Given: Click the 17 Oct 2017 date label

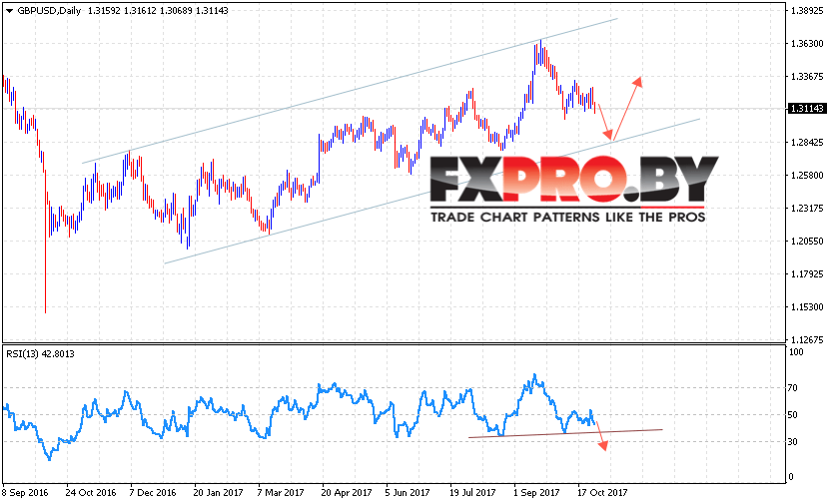Looking at the screenshot, I should tap(602, 493).
